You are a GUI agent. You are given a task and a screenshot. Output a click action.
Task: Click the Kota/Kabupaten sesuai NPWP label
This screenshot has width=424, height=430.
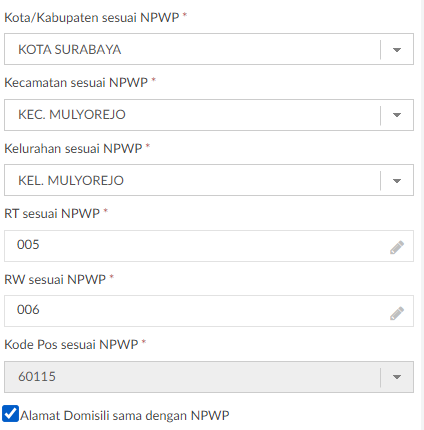coord(92,17)
